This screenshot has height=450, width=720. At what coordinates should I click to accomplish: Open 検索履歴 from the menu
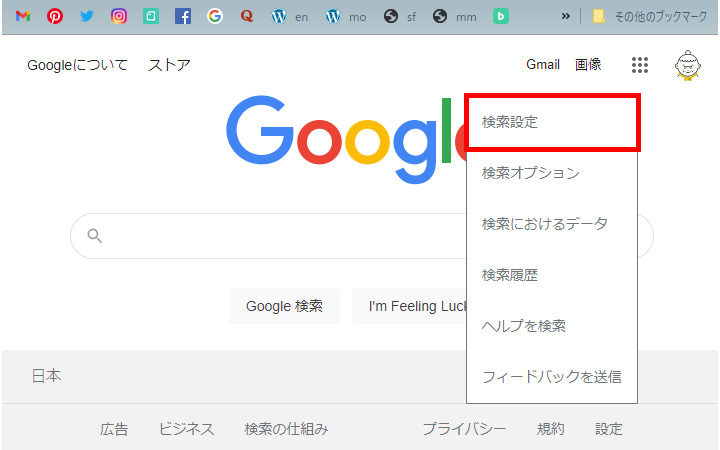click(552, 275)
